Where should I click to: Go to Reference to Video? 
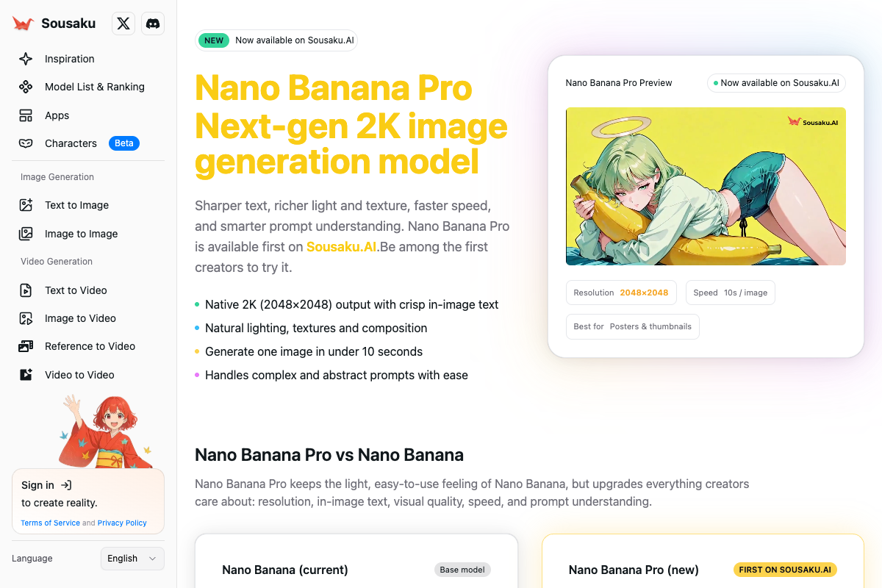click(x=88, y=346)
